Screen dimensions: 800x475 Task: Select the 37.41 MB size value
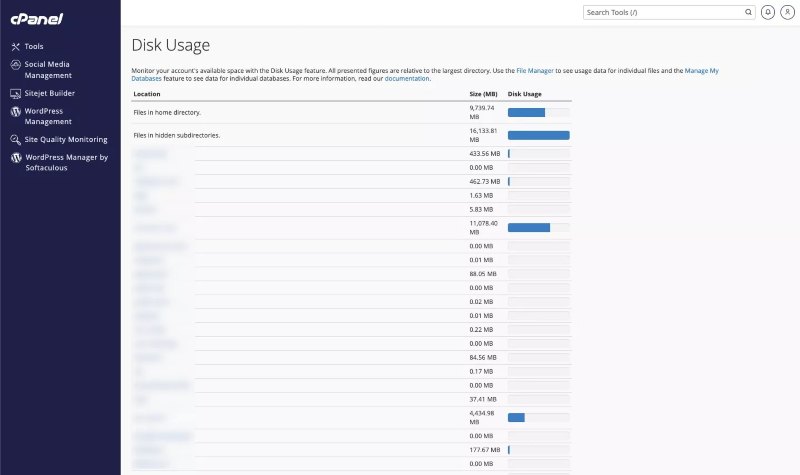(x=483, y=399)
